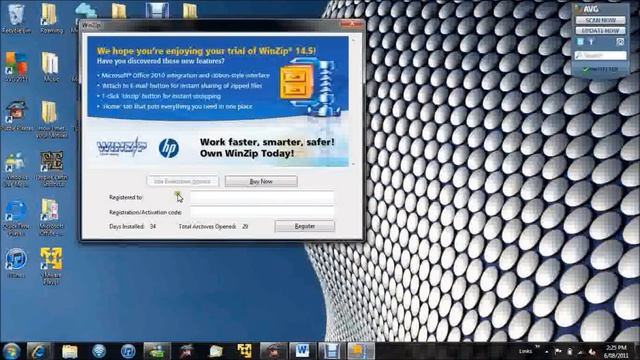The width and height of the screenshot is (640, 360).
Task: Select the colorful four-square shortcut desktop icon
Action: pos(16,67)
